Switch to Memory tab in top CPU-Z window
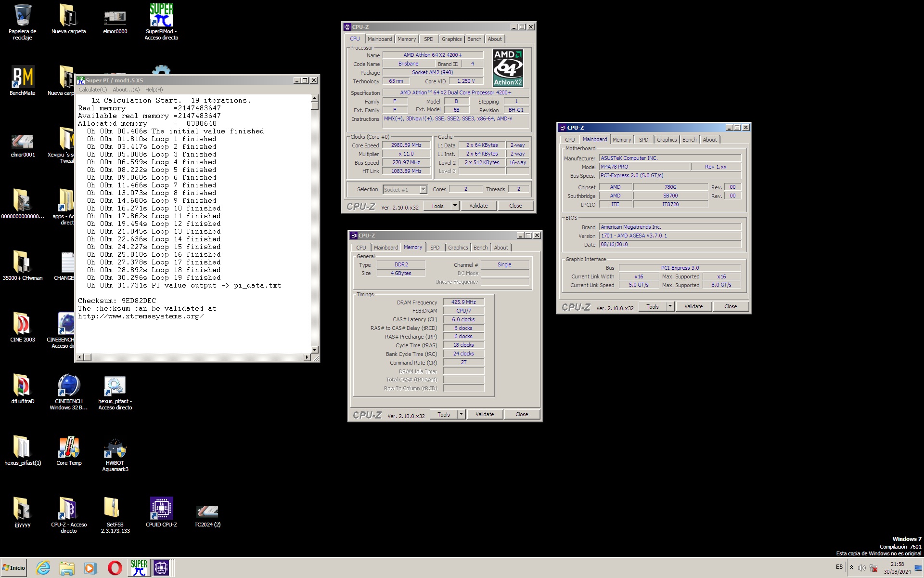The image size is (924, 578). click(407, 39)
